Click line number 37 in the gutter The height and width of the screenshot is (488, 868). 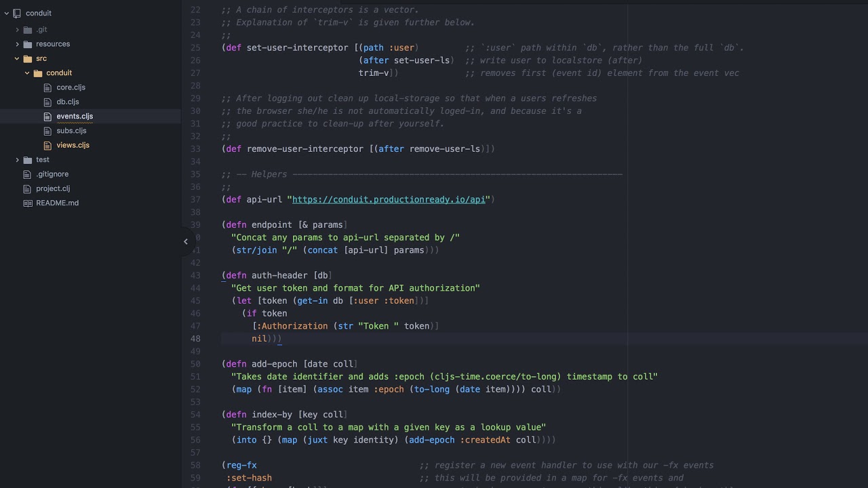click(x=195, y=200)
